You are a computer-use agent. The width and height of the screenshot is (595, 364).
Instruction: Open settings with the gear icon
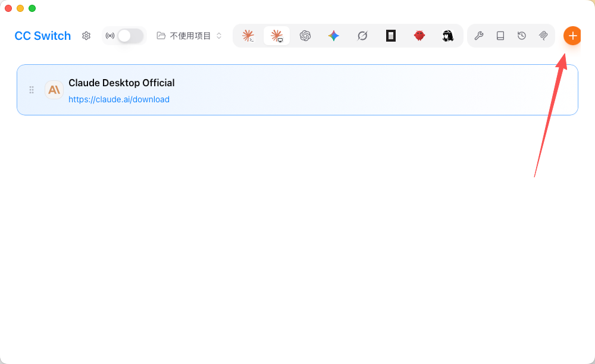coord(86,36)
